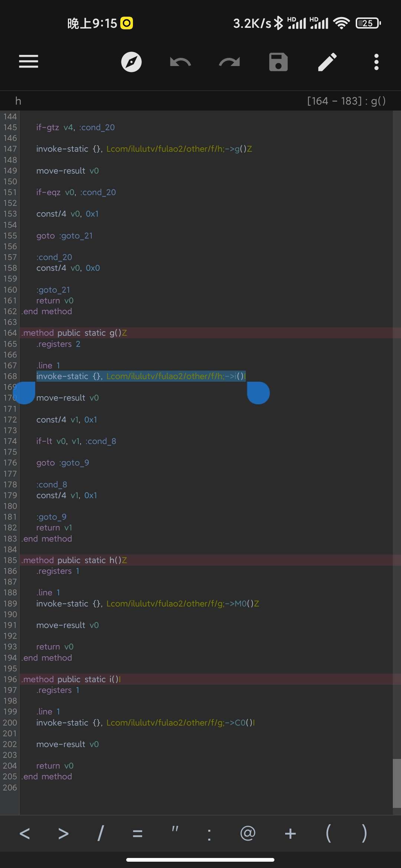Place cursor on '.method public static h()Z' line

[x=74, y=560]
